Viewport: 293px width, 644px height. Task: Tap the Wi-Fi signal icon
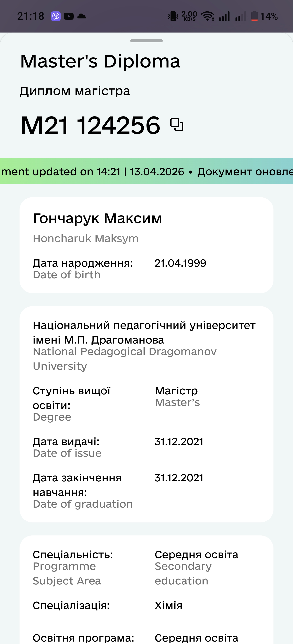(x=208, y=16)
